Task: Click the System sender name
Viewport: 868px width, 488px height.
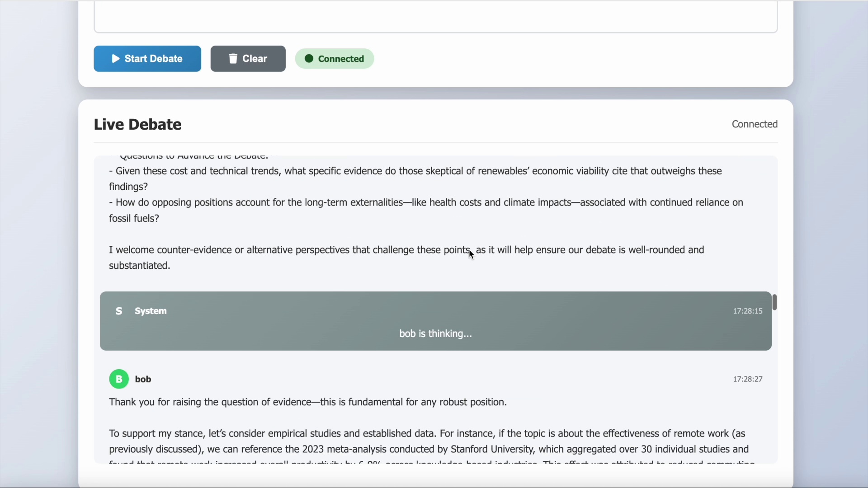Action: 151,311
